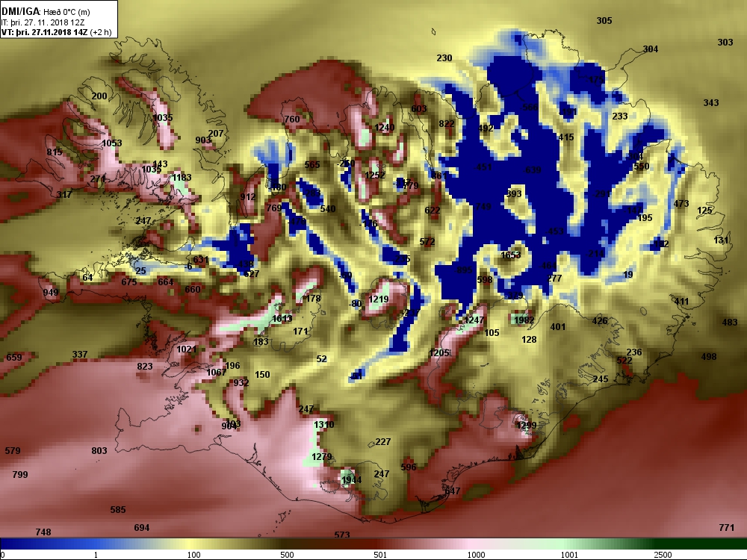The width and height of the screenshot is (747, 560).
Task: Click the value '426' on the map
Action: 600,321
